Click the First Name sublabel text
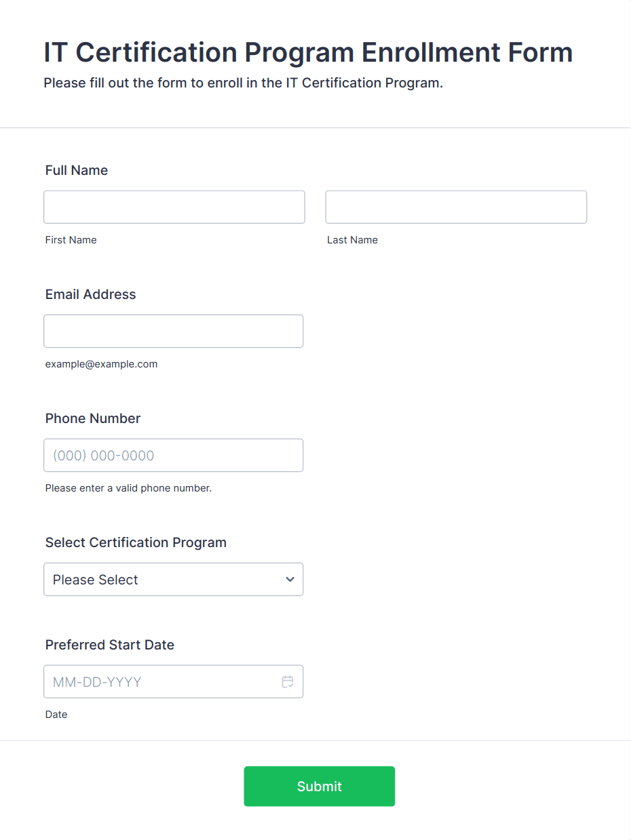 (71, 240)
